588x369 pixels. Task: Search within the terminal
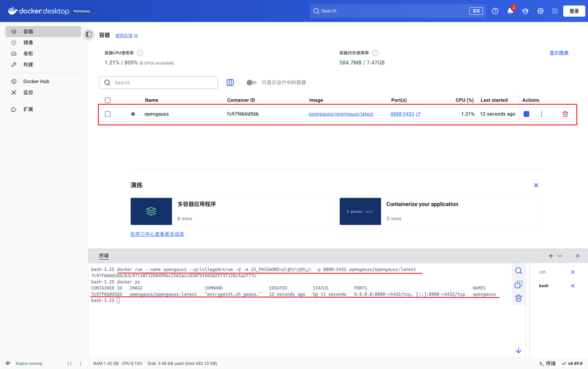point(519,271)
